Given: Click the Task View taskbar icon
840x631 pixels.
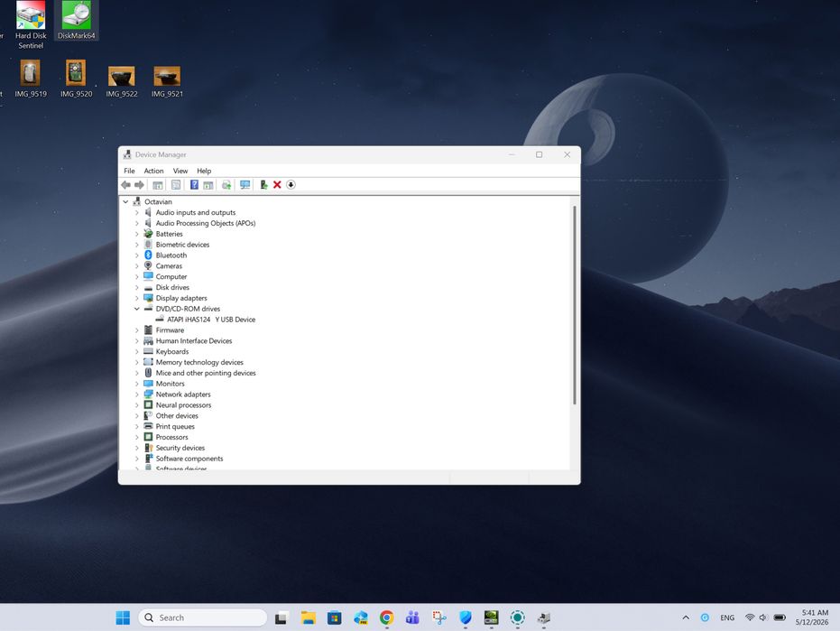Looking at the screenshot, I should [x=282, y=618].
